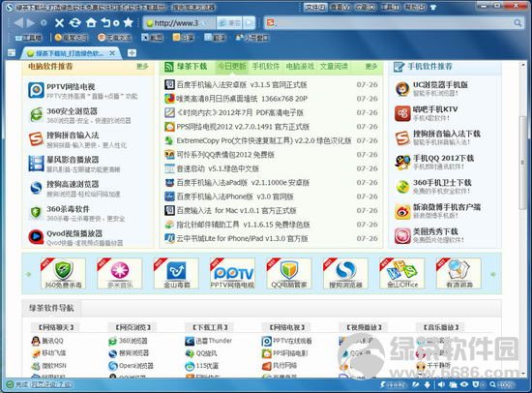Open the zoom level in the status bar
Image resolution: width=532 pixels, height=393 pixels.
point(501,384)
